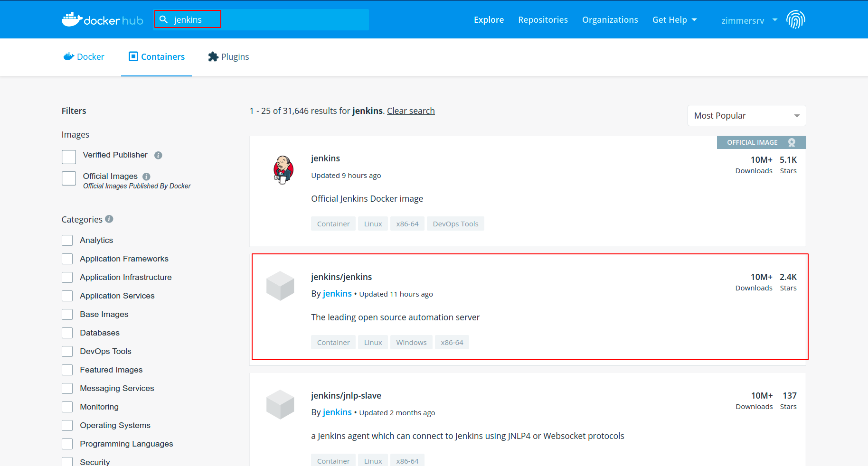Screen dimensions: 868x466
Task: Click the search field containing jenkins
Action: pos(261,19)
